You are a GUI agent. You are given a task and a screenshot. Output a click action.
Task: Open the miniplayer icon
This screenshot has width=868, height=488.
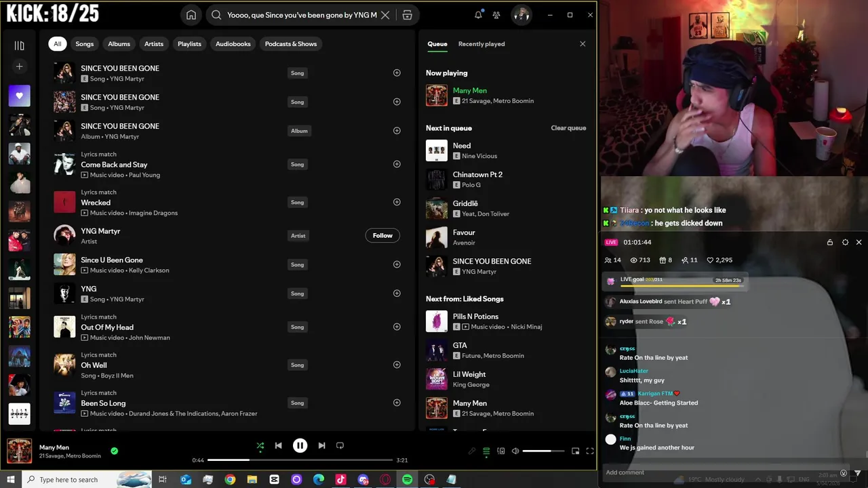pos(576,451)
